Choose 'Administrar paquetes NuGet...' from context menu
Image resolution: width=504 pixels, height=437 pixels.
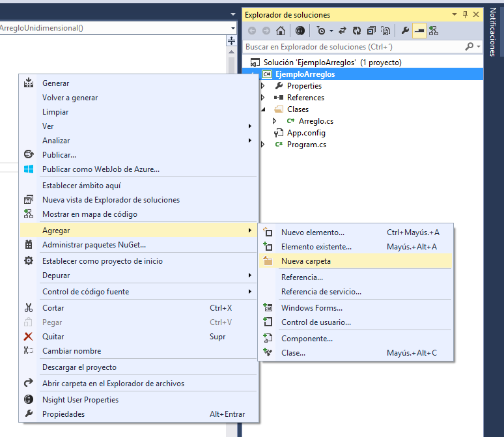pos(94,245)
